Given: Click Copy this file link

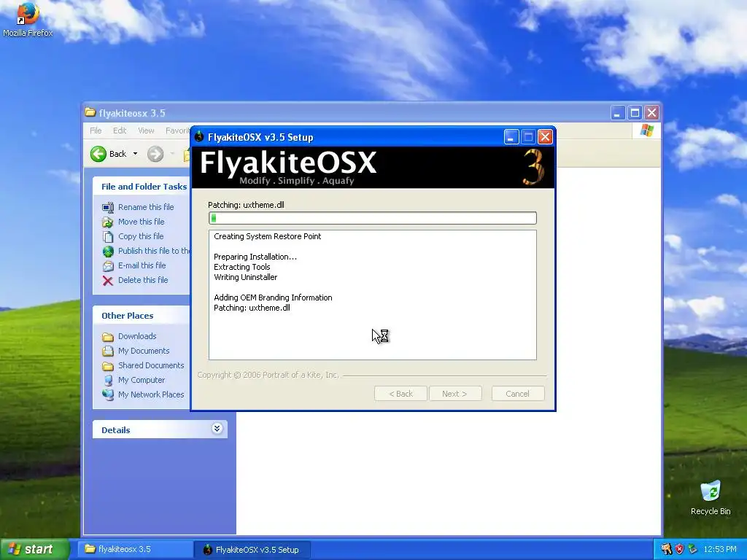Looking at the screenshot, I should click(x=141, y=237).
